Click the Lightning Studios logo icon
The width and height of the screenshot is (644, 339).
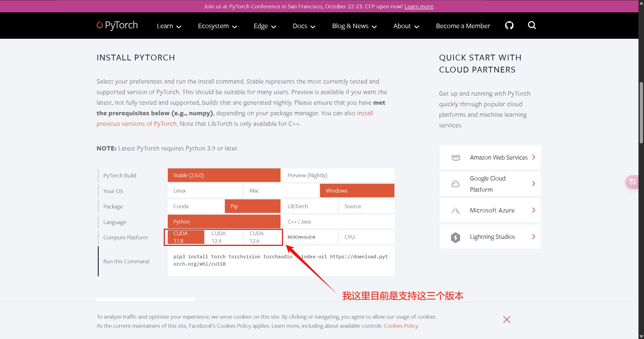tap(456, 237)
